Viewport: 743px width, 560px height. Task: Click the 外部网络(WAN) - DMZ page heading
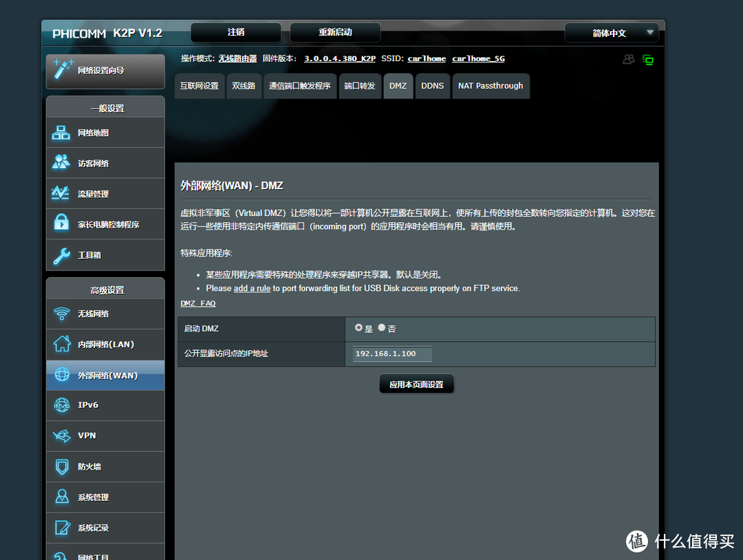[232, 186]
